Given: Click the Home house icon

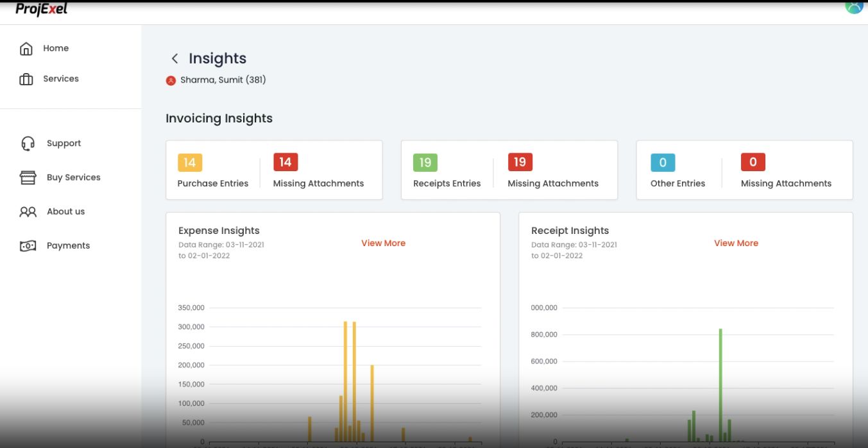Looking at the screenshot, I should [x=26, y=49].
